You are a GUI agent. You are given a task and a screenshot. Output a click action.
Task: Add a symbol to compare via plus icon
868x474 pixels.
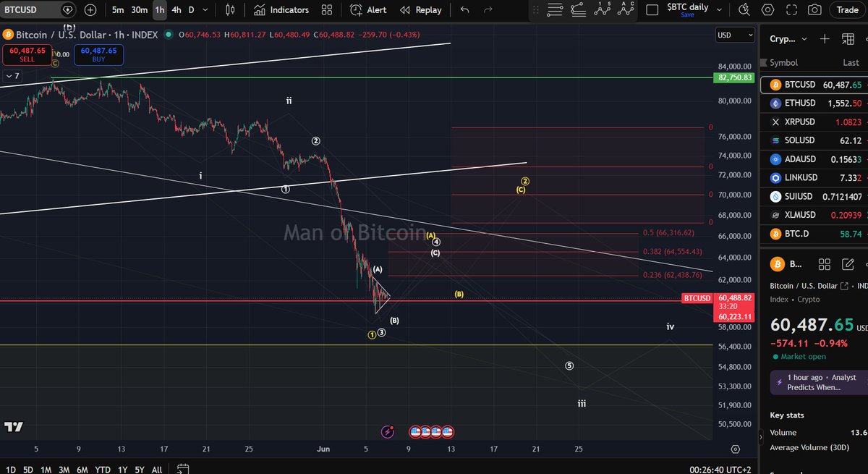pos(90,10)
